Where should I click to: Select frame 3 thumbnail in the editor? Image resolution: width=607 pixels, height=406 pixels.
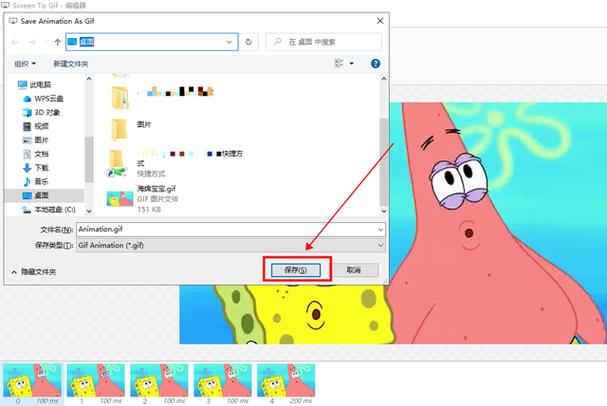click(223, 380)
